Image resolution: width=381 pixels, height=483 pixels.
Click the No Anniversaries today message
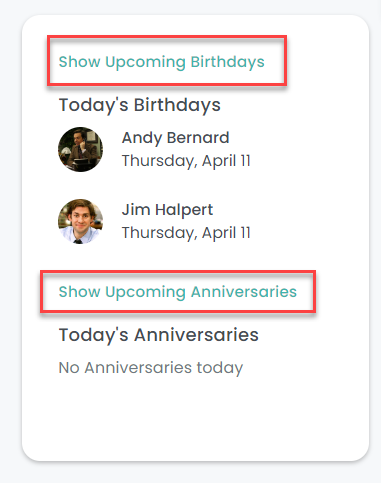151,368
